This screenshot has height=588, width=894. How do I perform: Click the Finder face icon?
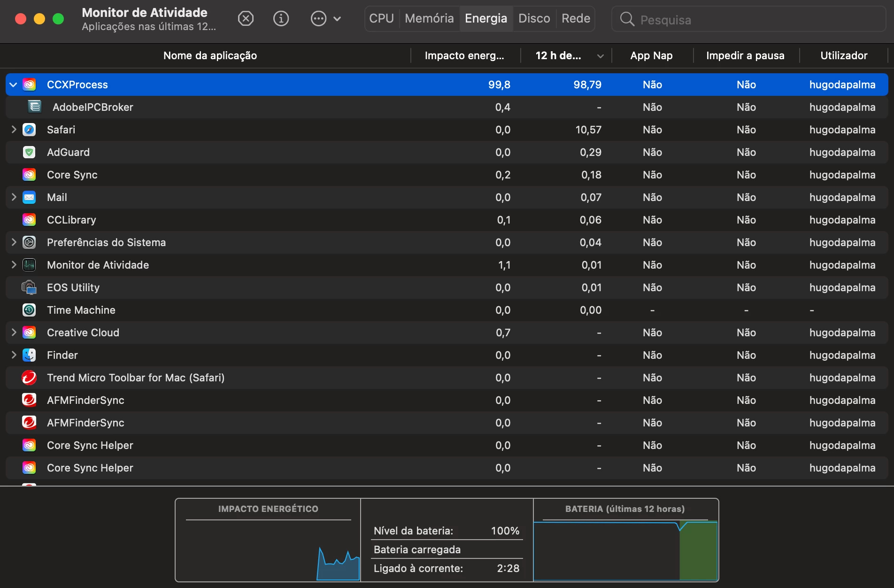pyautogui.click(x=29, y=355)
